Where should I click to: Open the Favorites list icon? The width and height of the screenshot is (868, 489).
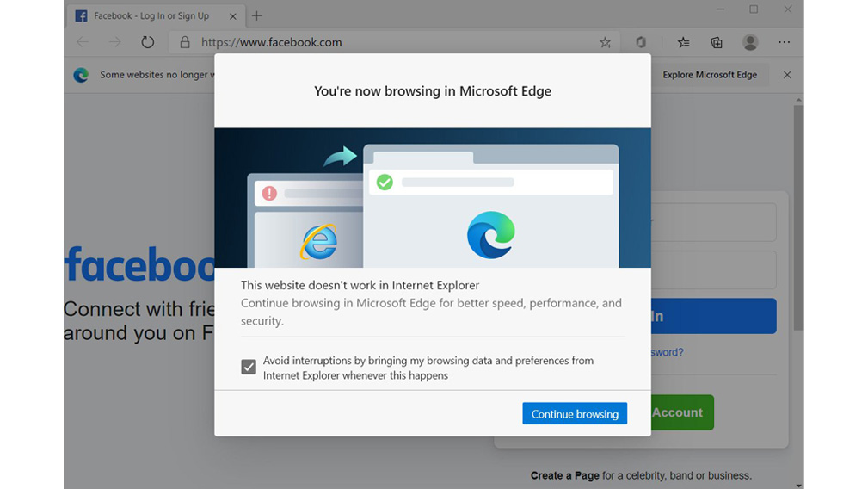point(684,42)
